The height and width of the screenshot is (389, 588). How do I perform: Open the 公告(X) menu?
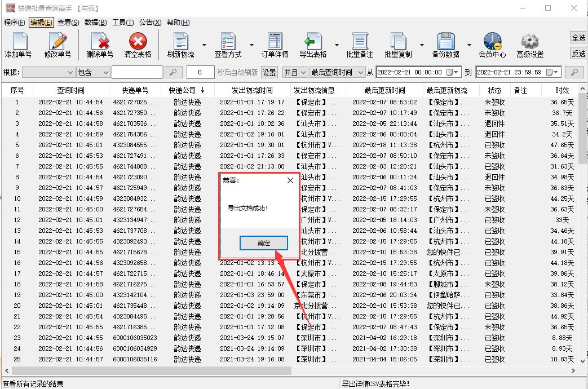point(150,23)
